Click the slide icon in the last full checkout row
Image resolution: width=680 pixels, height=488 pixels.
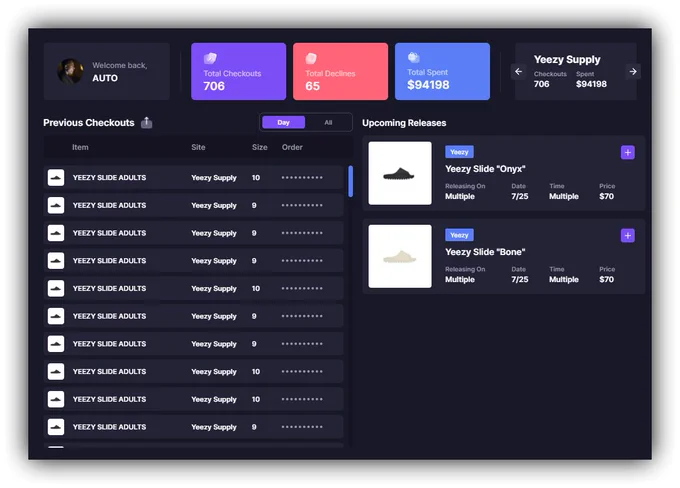click(56, 427)
